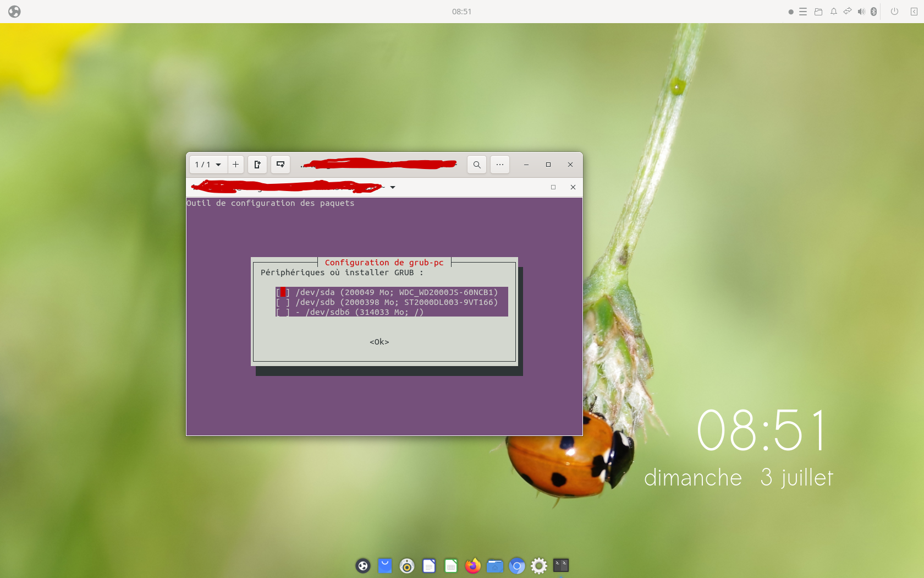Split the terminal with the horizontal split icon
Screen dimensions: 924x578
coord(280,165)
